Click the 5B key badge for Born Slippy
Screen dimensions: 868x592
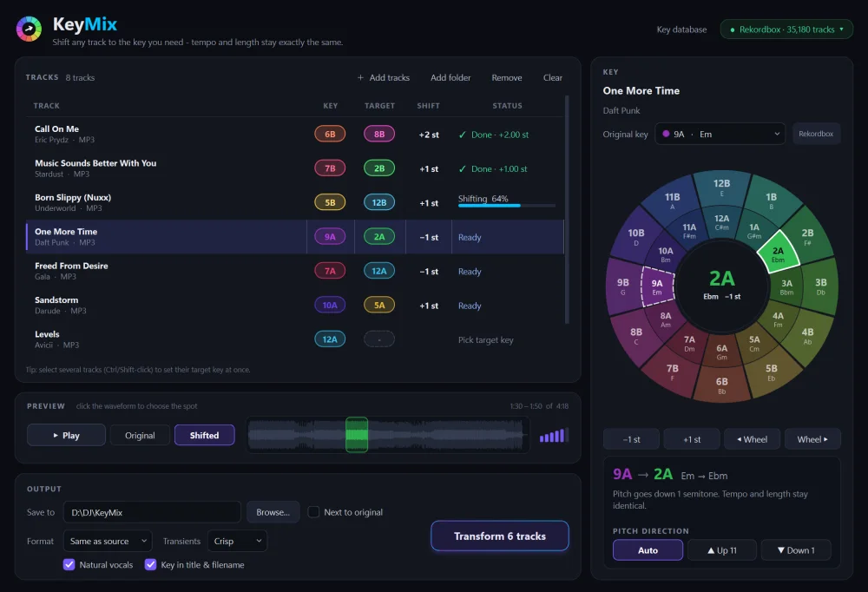(330, 203)
